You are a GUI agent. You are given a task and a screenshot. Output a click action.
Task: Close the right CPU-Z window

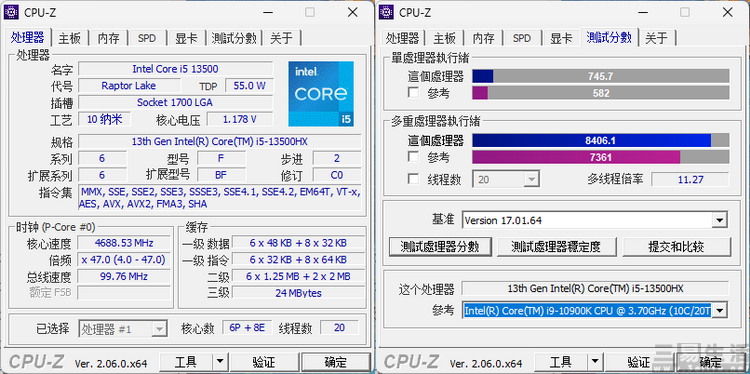[x=728, y=12]
